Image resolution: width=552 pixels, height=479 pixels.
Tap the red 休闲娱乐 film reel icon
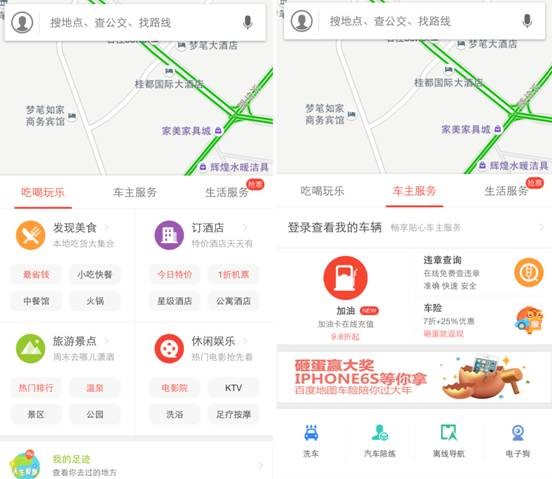(x=169, y=348)
